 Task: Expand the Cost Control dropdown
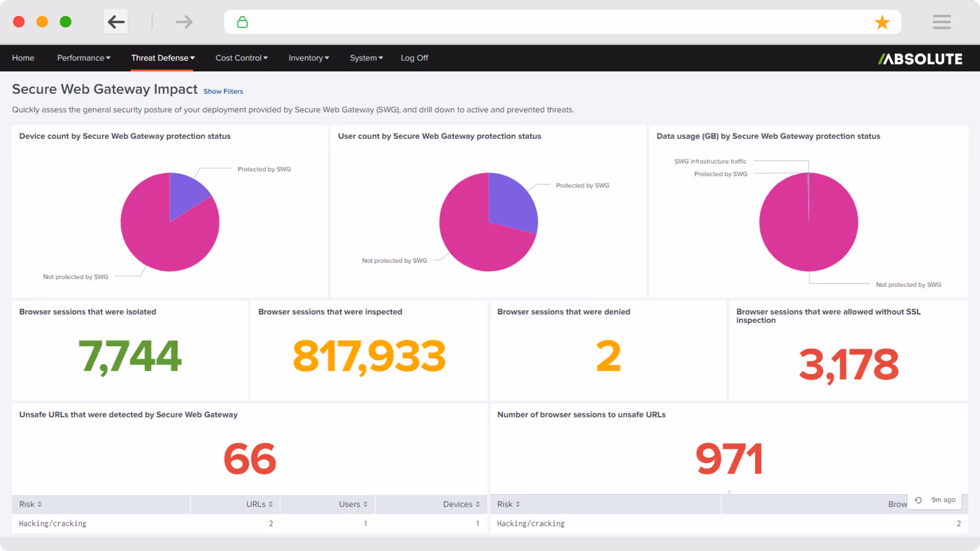tap(241, 58)
